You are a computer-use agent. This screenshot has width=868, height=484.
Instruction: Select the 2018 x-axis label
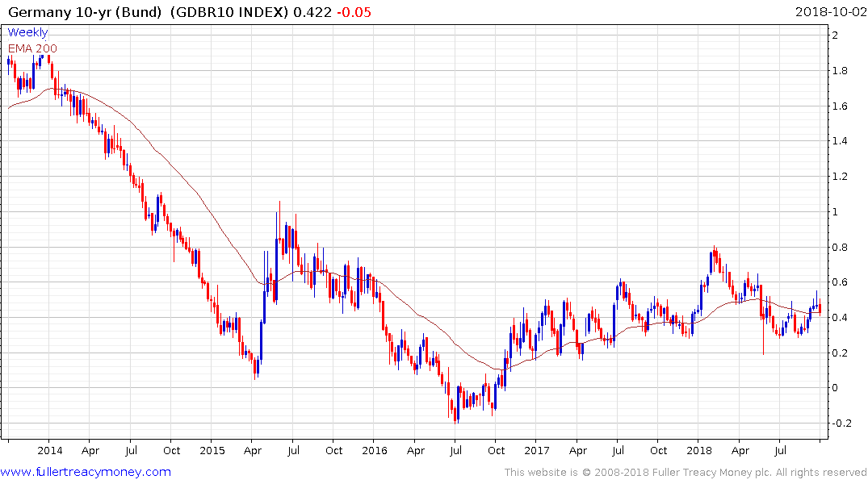tap(699, 451)
